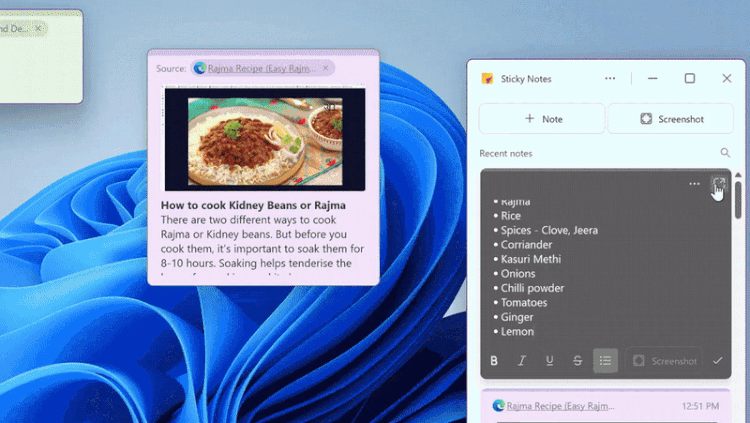
Task: Click the notes list vertical scrollbar thumb
Action: [738, 200]
